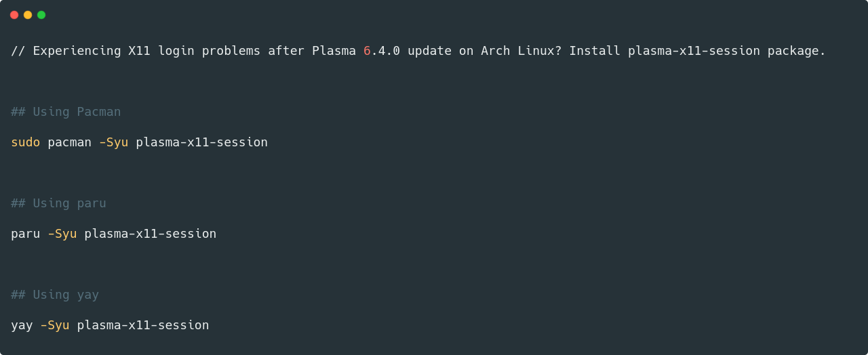Viewport: 868px width, 355px height.
Task: Click 'plasma-x11-session' in the pacman command line
Action: 201,142
